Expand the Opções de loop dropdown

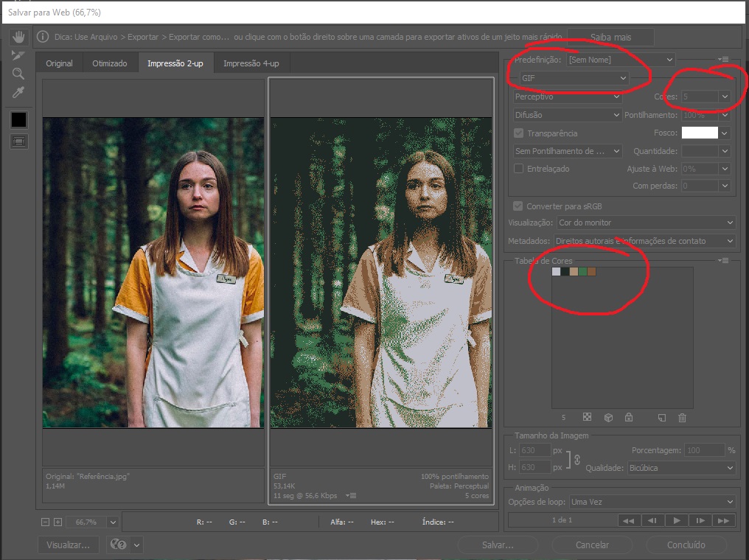[x=652, y=502]
